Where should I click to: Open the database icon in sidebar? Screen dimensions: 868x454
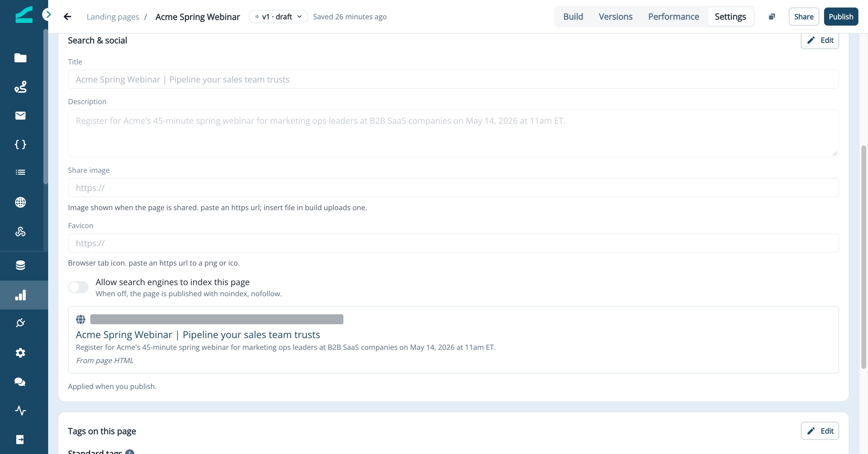tap(20, 265)
